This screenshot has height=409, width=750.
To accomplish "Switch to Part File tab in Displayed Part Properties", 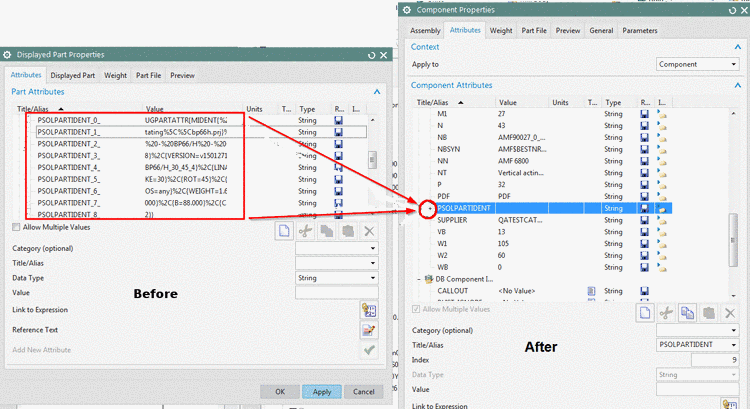I will pos(148,75).
